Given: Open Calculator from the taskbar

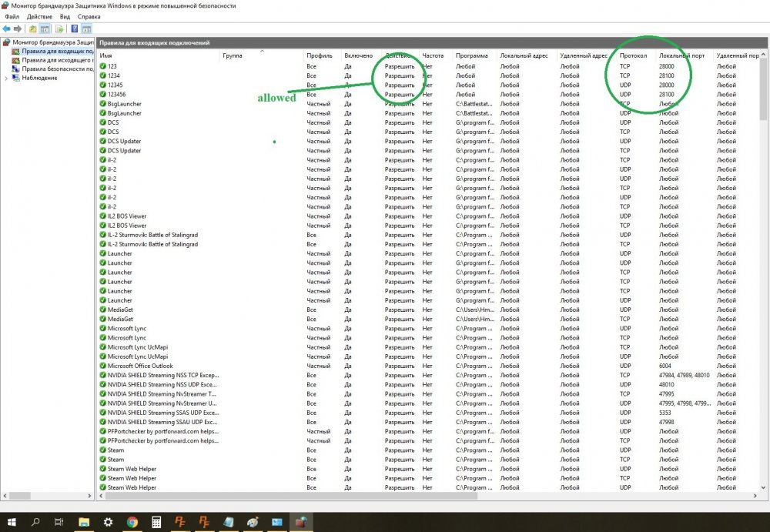Looking at the screenshot, I should click(x=156, y=522).
